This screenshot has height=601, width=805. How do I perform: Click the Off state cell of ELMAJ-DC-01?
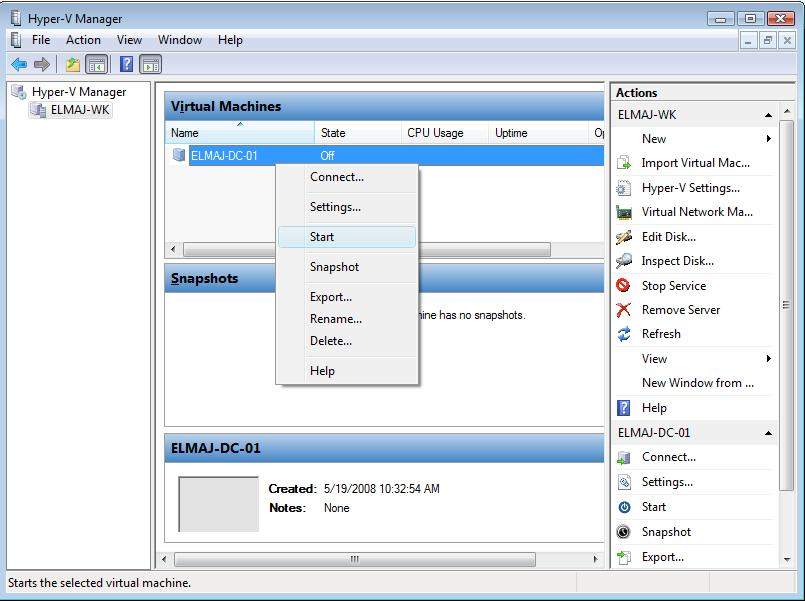328,156
